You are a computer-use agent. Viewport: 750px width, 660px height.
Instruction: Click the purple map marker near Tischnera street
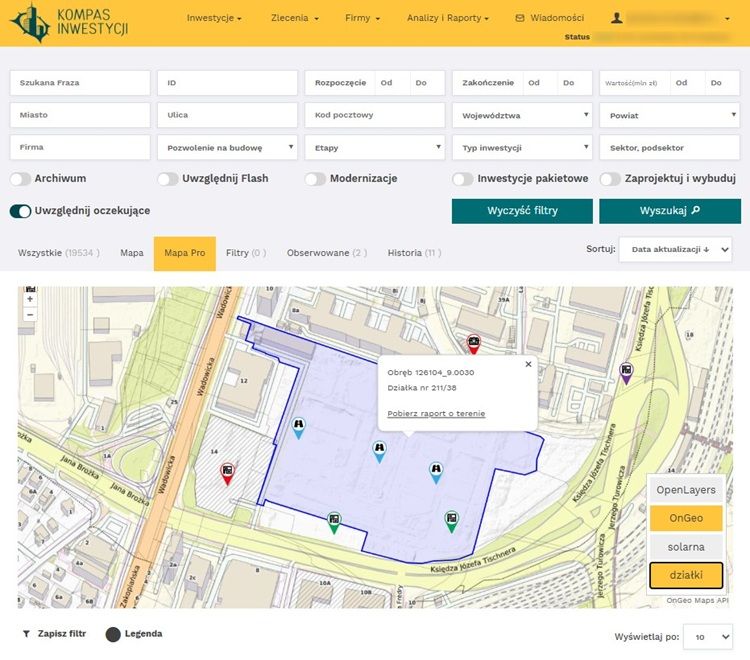tap(626, 372)
